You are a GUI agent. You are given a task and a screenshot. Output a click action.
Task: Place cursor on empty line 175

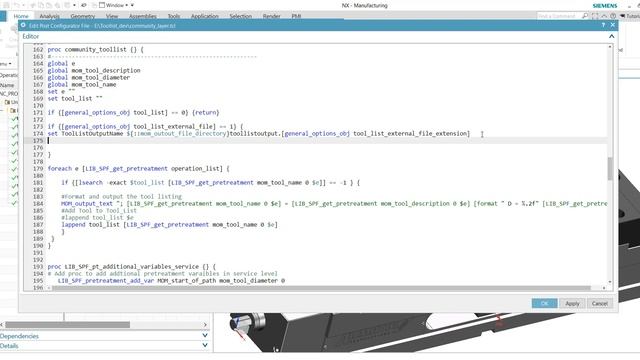click(x=327, y=140)
